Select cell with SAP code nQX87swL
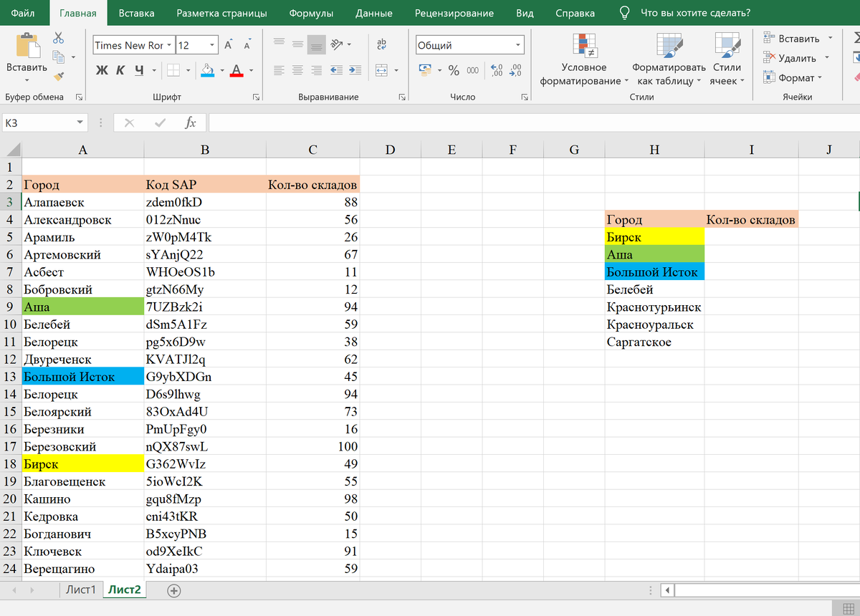Viewport: 860px width, 616px height. pyautogui.click(x=204, y=447)
